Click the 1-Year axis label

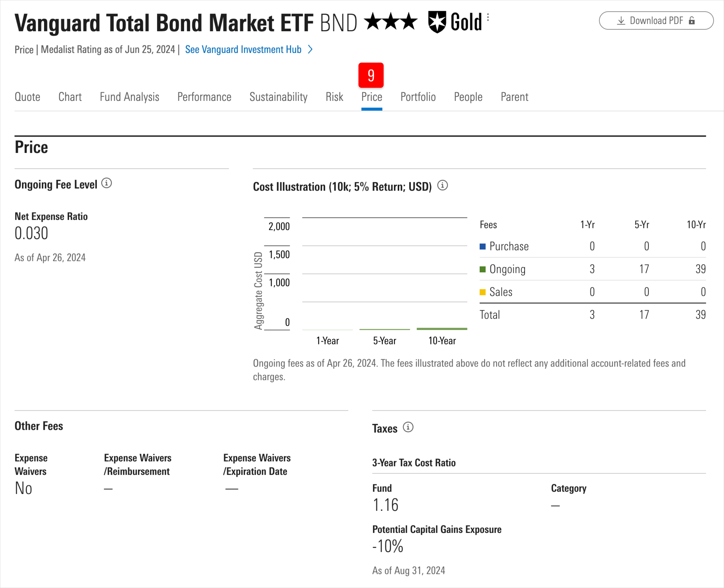point(327,341)
